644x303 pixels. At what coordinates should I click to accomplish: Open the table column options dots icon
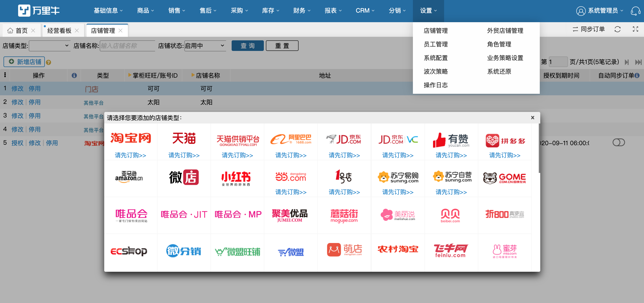click(5, 75)
